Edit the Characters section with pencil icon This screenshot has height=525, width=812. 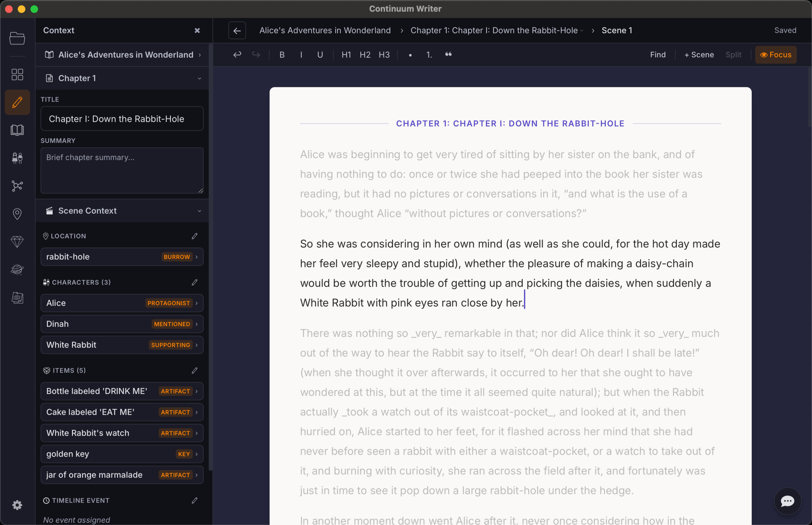pos(194,282)
